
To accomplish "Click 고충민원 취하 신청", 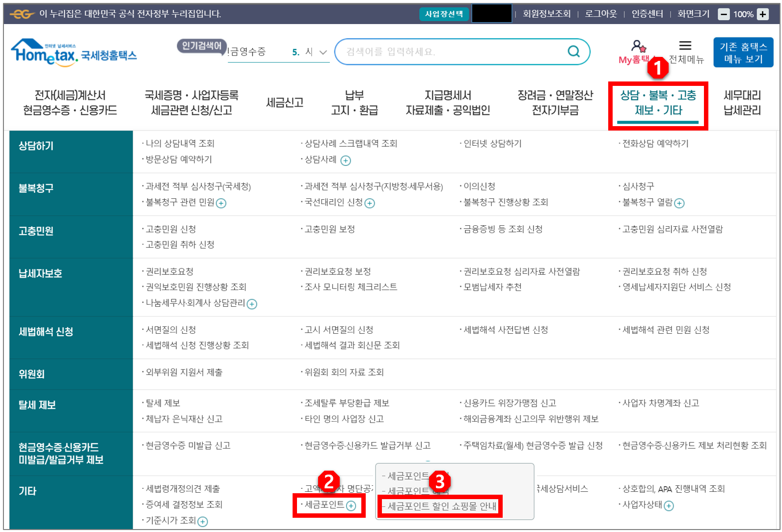I will 180,244.
